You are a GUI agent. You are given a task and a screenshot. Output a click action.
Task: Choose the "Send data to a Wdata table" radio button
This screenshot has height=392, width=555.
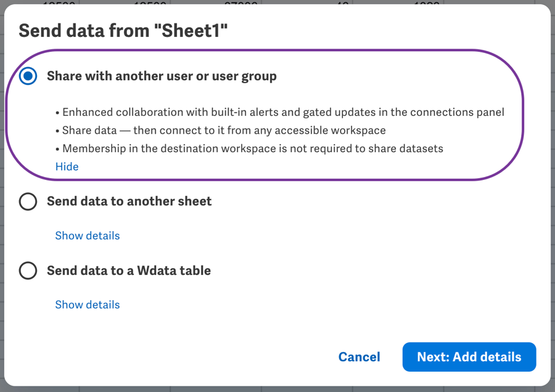click(x=28, y=271)
